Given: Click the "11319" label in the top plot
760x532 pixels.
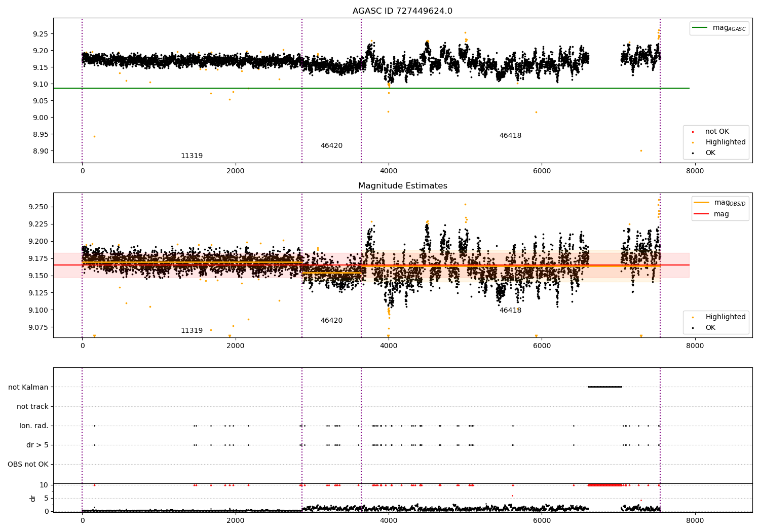Looking at the screenshot, I should pyautogui.click(x=192, y=156).
